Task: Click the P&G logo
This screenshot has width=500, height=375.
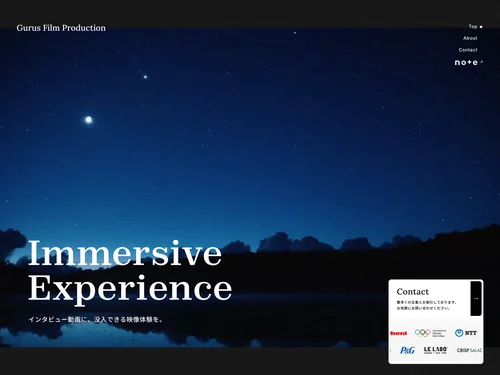Action: pyautogui.click(x=407, y=350)
